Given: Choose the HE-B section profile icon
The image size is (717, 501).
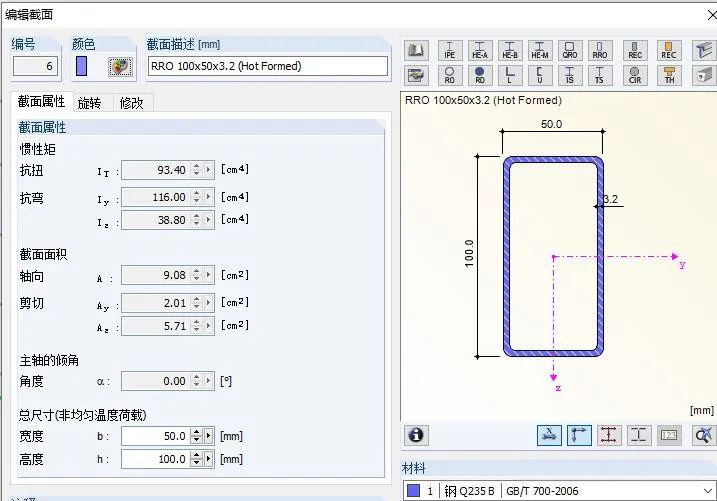Looking at the screenshot, I should (511, 51).
